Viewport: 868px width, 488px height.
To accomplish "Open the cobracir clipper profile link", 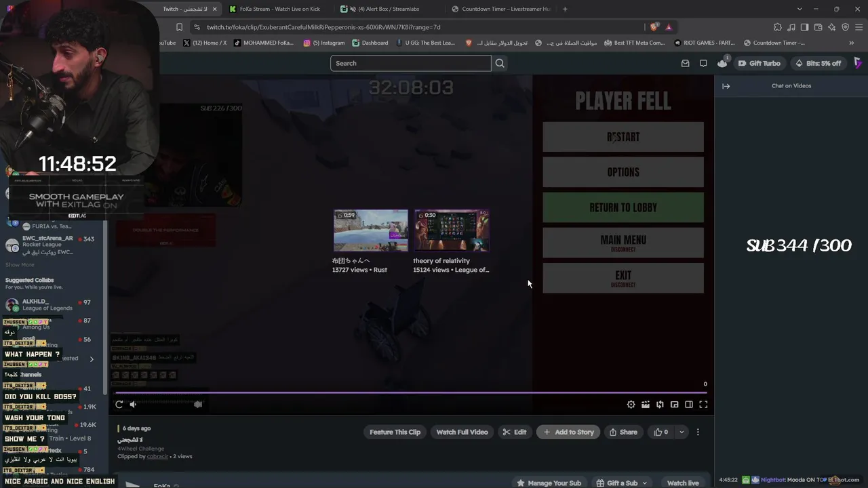I will click(x=158, y=457).
